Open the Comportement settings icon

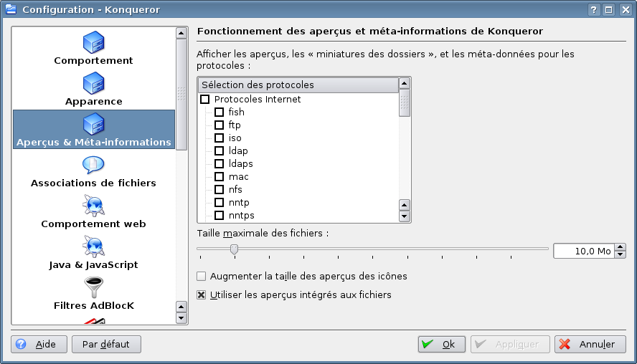(x=93, y=44)
